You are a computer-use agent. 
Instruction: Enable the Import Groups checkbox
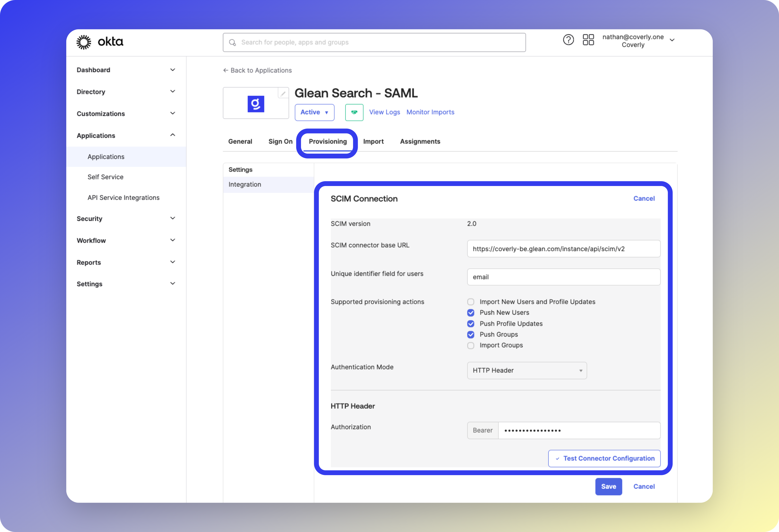pyautogui.click(x=471, y=346)
